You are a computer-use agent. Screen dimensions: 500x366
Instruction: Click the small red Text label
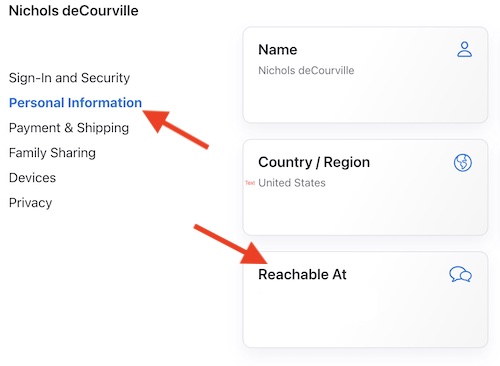[x=250, y=183]
